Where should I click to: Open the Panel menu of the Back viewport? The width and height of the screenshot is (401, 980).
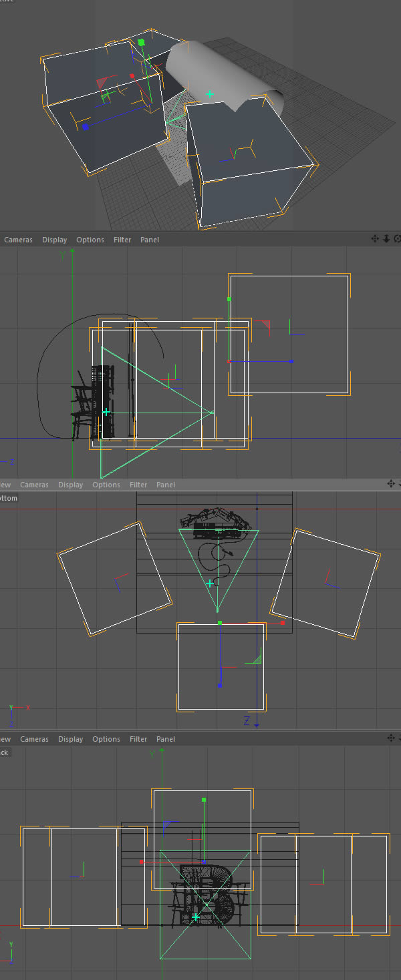(x=166, y=739)
